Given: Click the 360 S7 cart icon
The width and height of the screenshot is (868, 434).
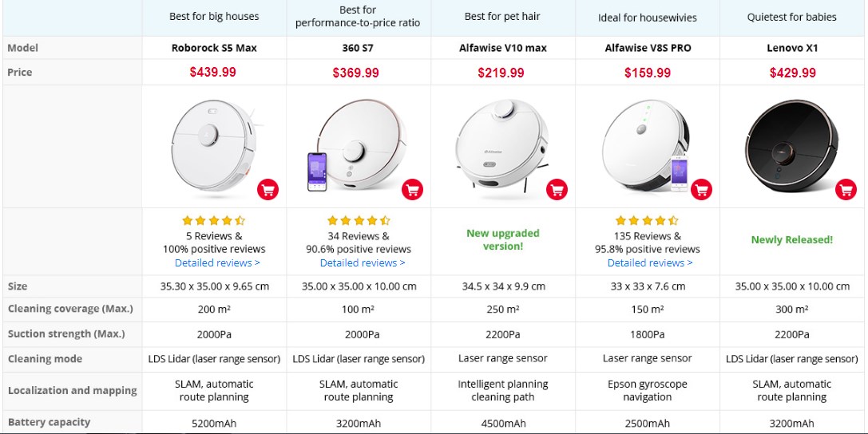Looking at the screenshot, I should pyautogui.click(x=412, y=190).
